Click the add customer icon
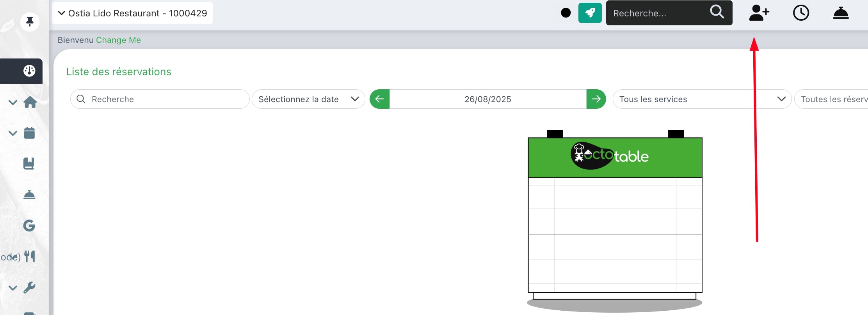 759,13
